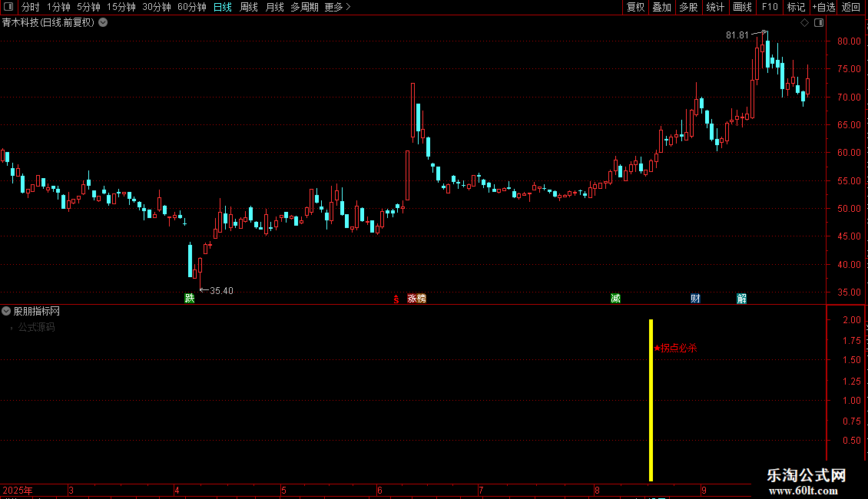The height and width of the screenshot is (499, 868).
Task: Click the 2.00 indicator axis label
Action: pyautogui.click(x=852, y=320)
